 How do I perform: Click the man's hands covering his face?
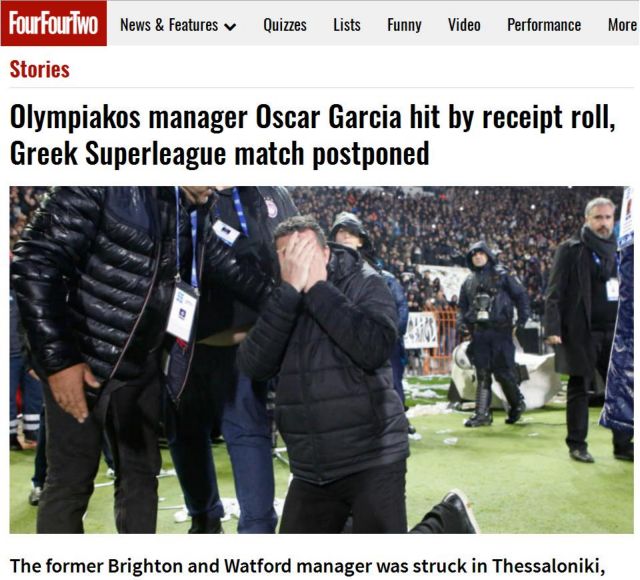(300, 262)
